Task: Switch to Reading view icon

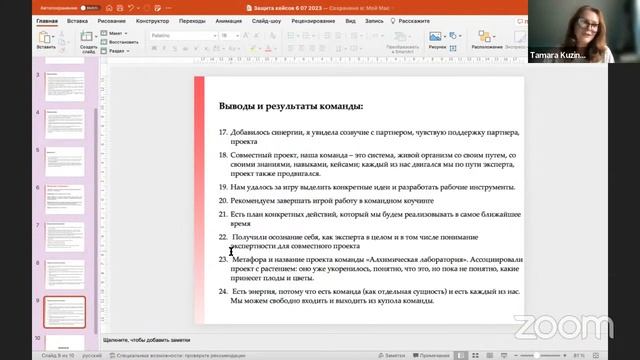Action: 489,356
